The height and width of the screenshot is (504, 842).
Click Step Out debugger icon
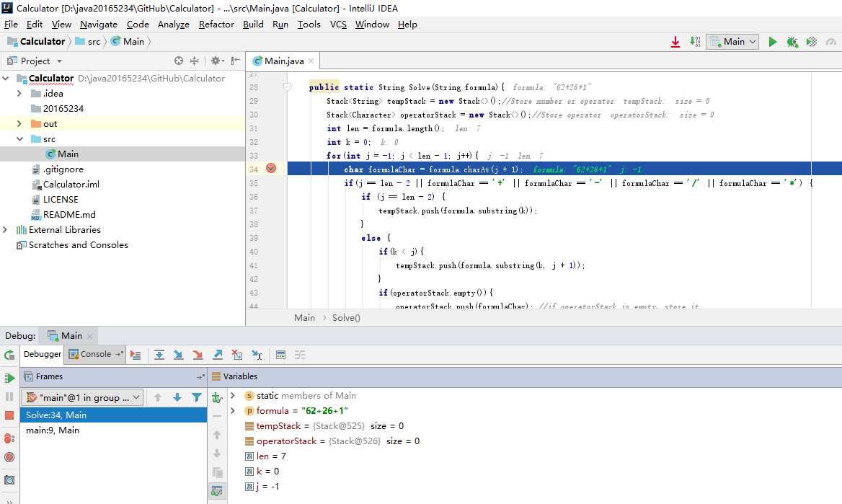218,355
